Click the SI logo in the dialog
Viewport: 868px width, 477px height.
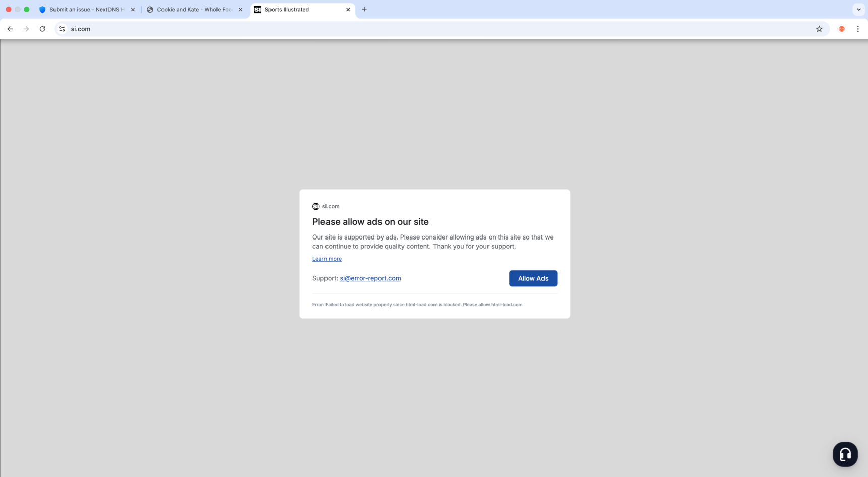click(316, 206)
